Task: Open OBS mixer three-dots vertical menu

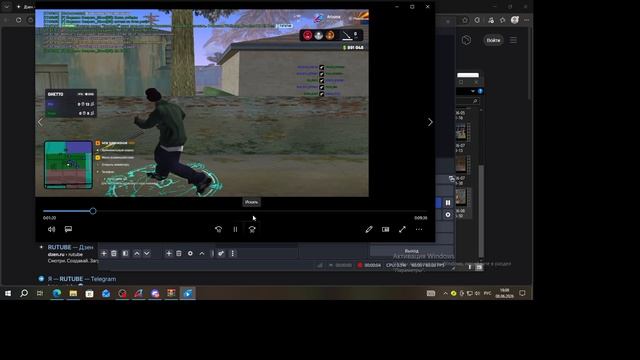Action: pos(233,253)
